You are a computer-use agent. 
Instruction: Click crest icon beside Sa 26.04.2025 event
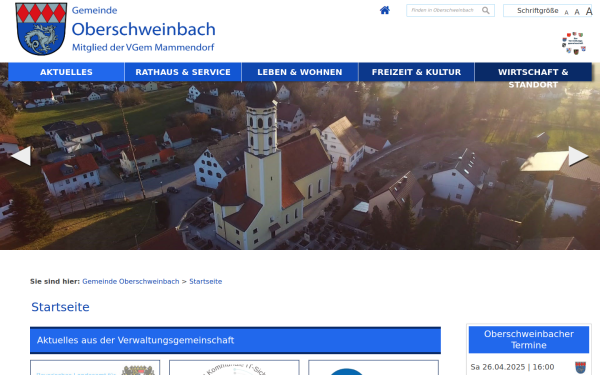[580, 367]
